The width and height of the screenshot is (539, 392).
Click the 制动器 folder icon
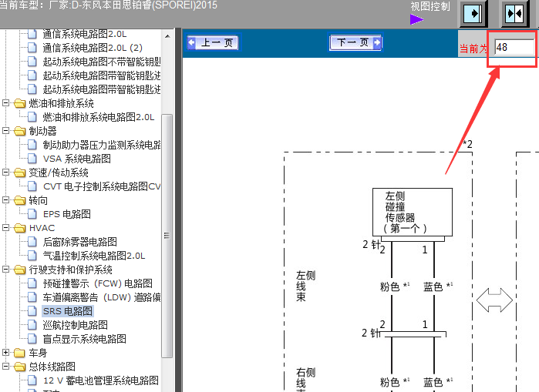pos(20,131)
